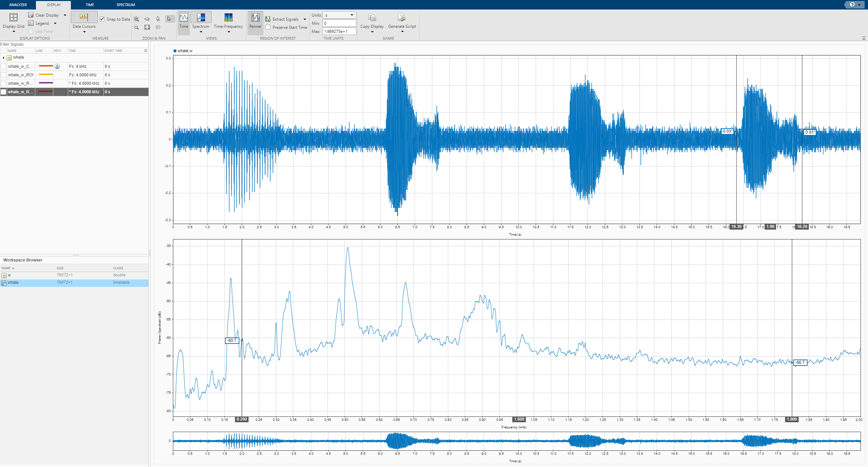Enable the Spectrum view icon
Viewport: 868px width, 467px height.
[201, 17]
